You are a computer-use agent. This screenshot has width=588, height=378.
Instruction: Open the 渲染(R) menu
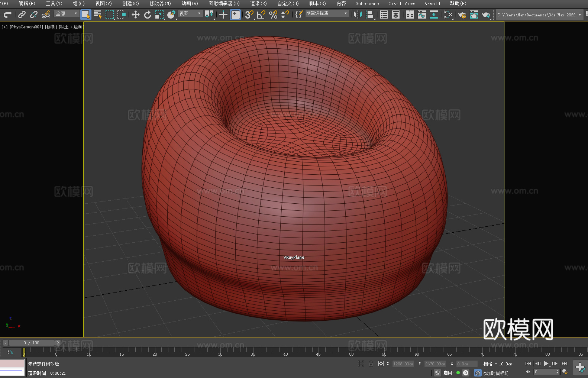click(258, 3)
